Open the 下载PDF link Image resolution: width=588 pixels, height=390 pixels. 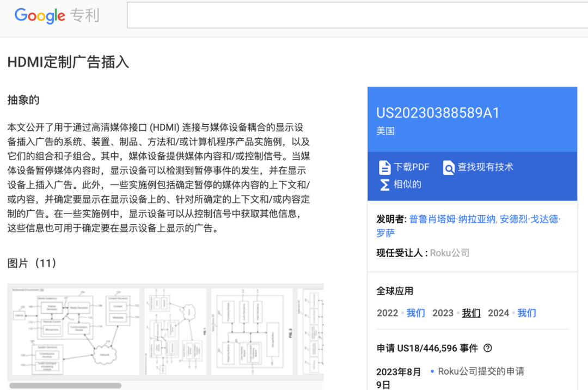pyautogui.click(x=411, y=167)
